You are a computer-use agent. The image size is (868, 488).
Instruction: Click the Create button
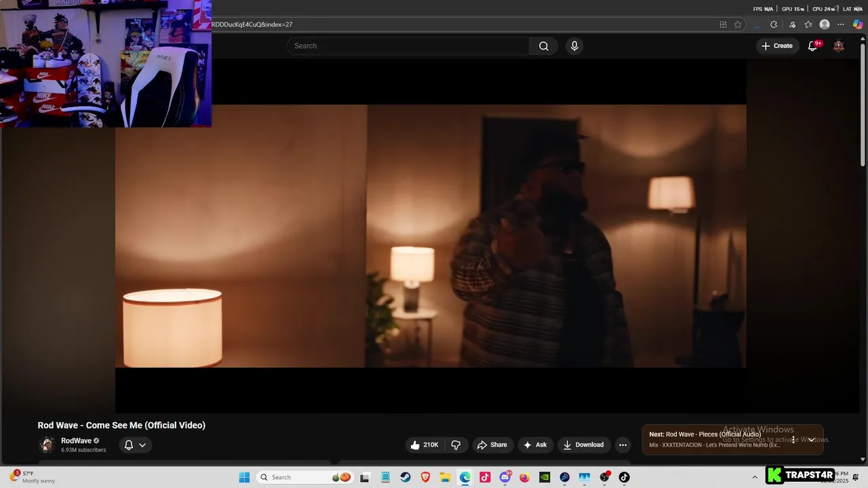(777, 46)
